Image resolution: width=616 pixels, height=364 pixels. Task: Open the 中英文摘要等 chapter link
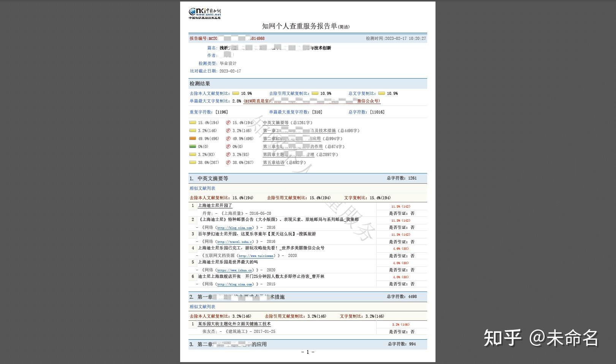(276, 123)
